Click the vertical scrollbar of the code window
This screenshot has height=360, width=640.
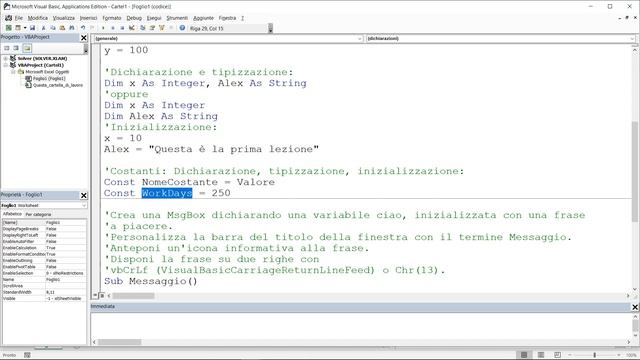tap(635, 169)
